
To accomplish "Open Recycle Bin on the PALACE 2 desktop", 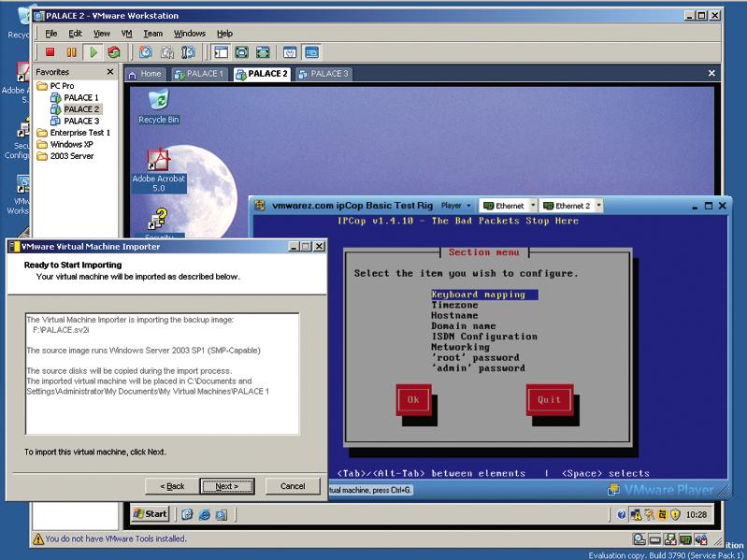I will [x=159, y=107].
